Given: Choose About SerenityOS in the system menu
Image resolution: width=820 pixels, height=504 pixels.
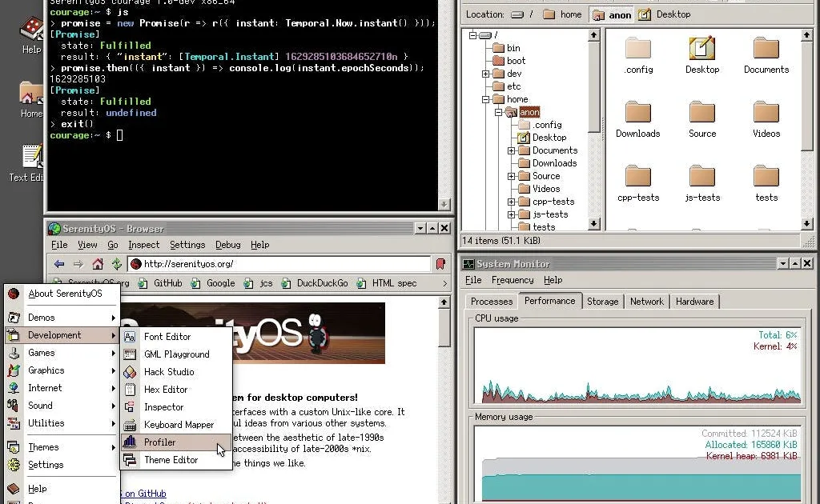Looking at the screenshot, I should coord(62,294).
